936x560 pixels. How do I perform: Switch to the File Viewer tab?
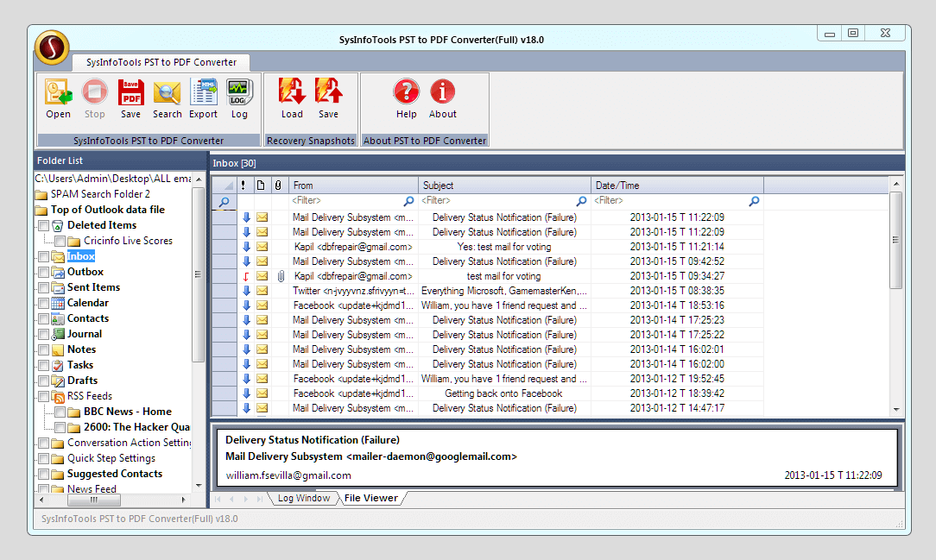pyautogui.click(x=370, y=498)
